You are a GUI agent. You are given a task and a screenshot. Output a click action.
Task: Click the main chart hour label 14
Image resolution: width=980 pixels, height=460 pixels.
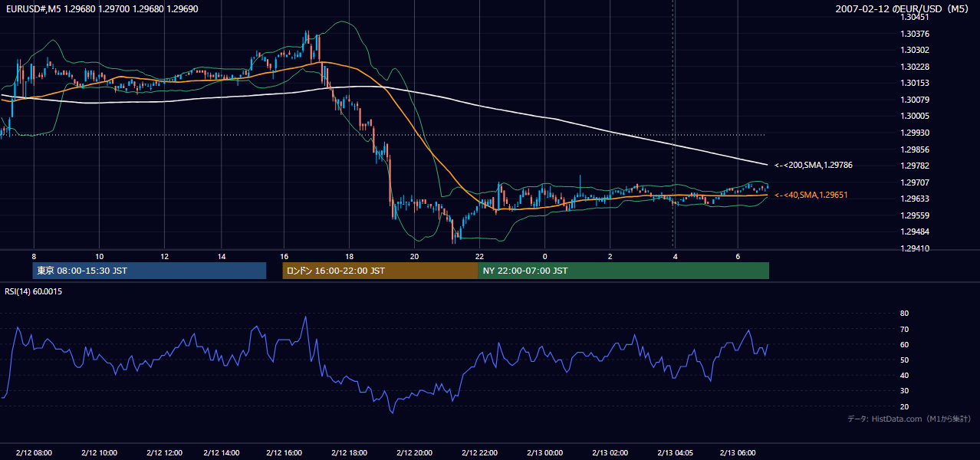tap(221, 256)
